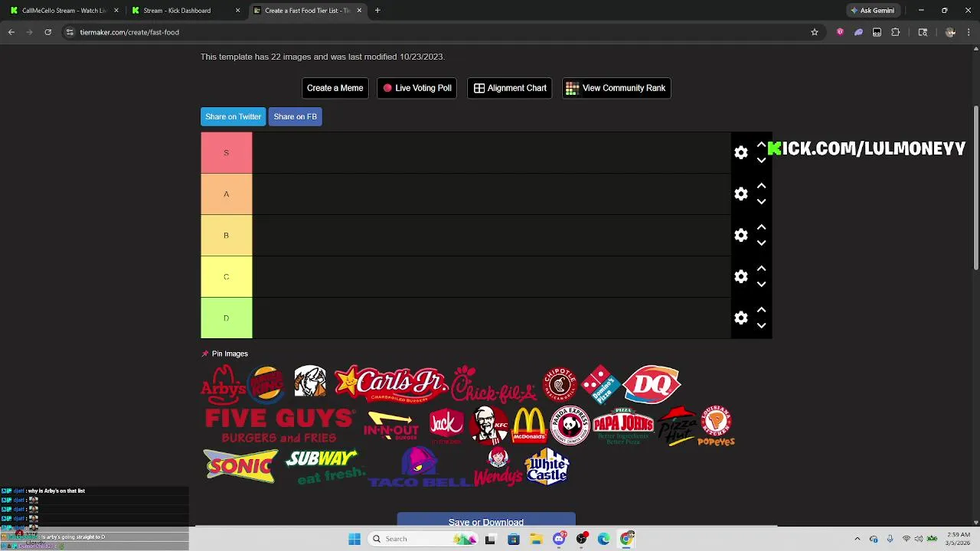Share tier list on Twitter

pyautogui.click(x=234, y=116)
